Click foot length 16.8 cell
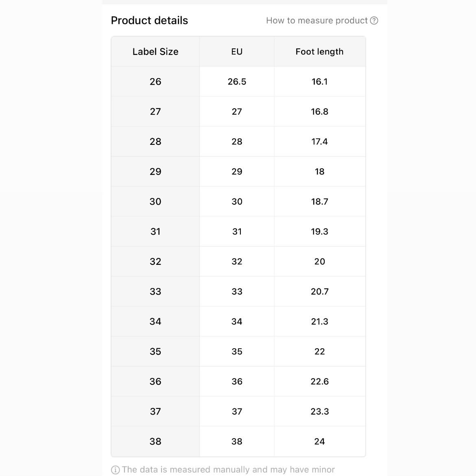 point(320,112)
